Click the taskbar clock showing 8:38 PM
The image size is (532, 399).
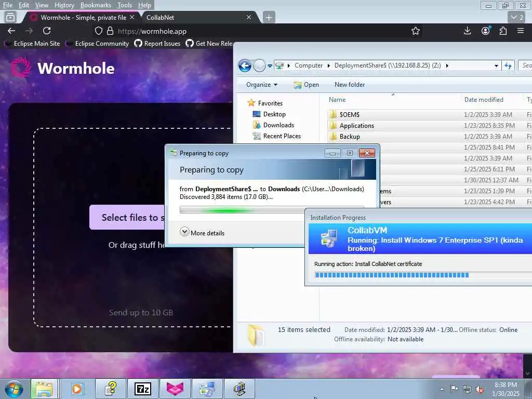(506, 389)
